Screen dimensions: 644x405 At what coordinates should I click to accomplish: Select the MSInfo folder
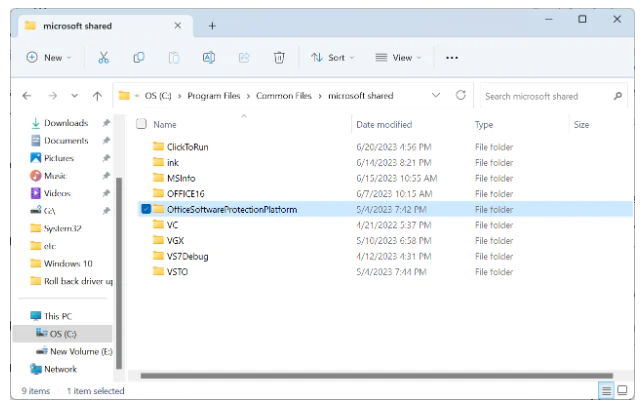tap(181, 178)
